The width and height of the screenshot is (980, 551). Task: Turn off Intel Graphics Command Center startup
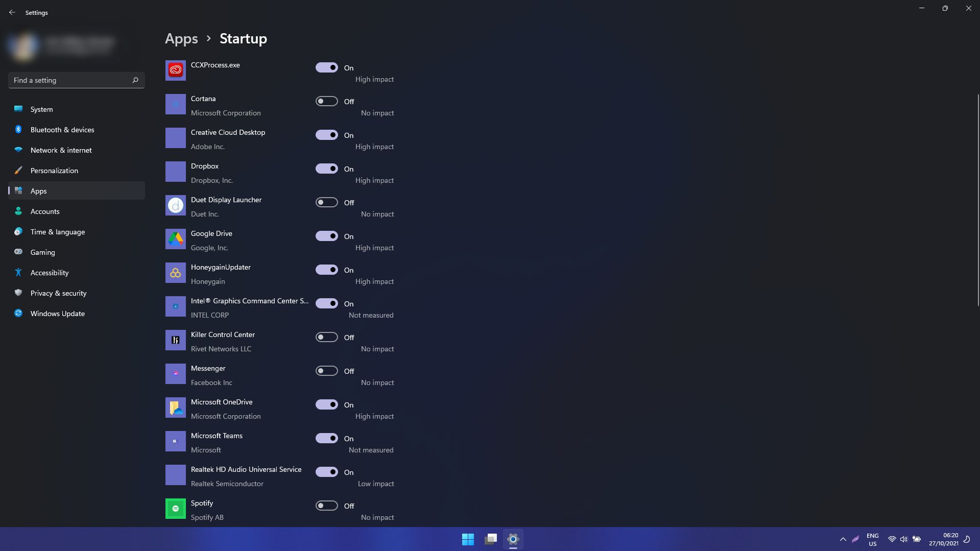[327, 303]
